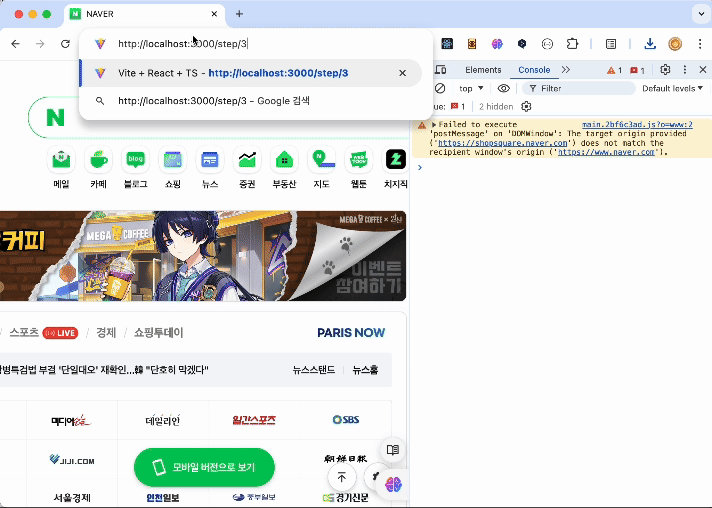This screenshot has height=508, width=712.
Task: Click the orange extension icon in the toolbar
Action: pos(472,44)
